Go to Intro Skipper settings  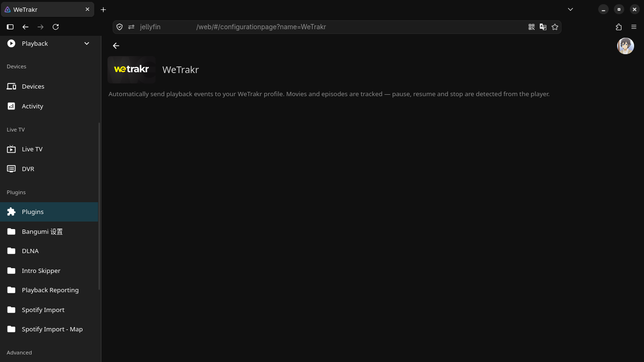[x=49, y=271]
